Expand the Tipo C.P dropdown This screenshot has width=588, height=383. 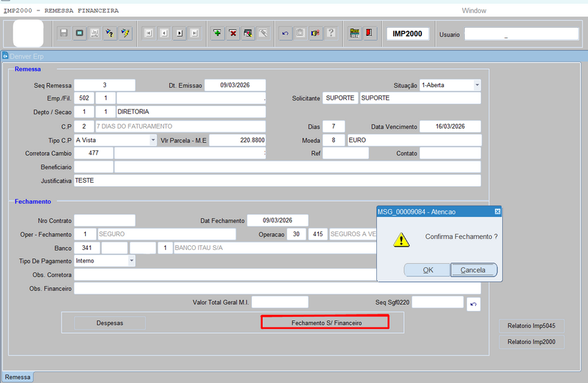pos(154,140)
